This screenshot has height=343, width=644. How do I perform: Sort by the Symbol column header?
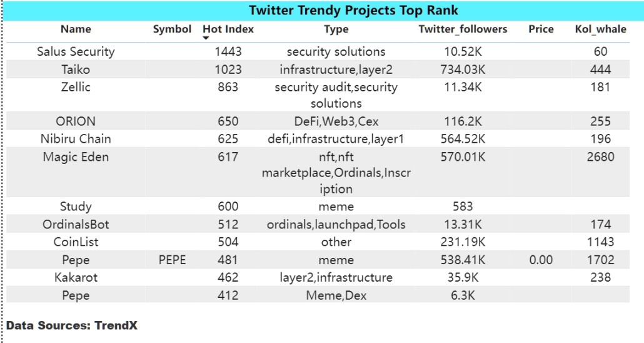pos(172,29)
